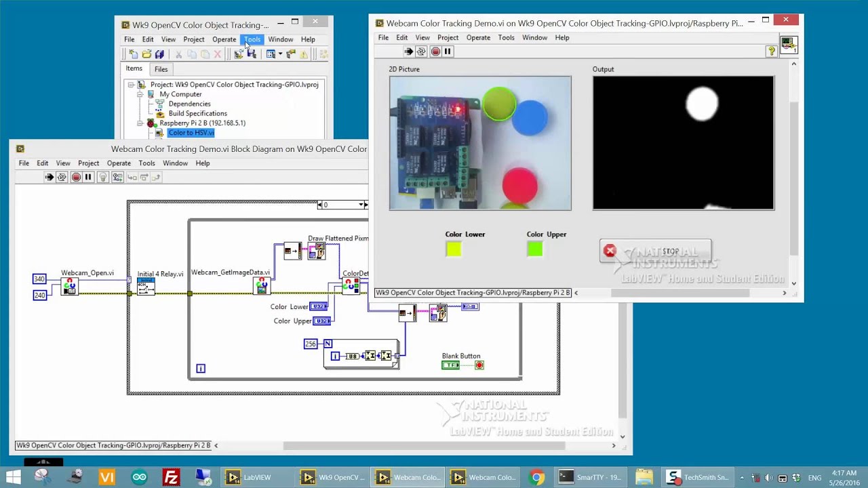The width and height of the screenshot is (868, 488).
Task: Collapse the Project root tree node
Action: (131, 85)
